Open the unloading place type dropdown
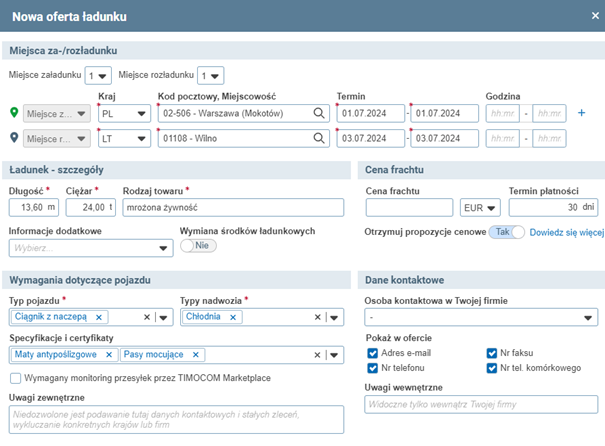The height and width of the screenshot is (446, 605). pyautogui.click(x=57, y=139)
